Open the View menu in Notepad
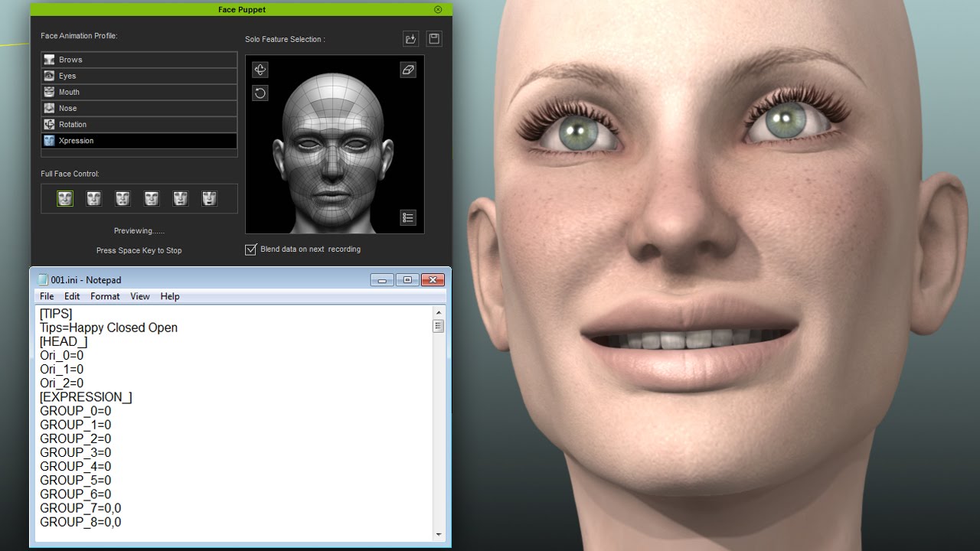Viewport: 980px width, 551px height. coord(140,296)
